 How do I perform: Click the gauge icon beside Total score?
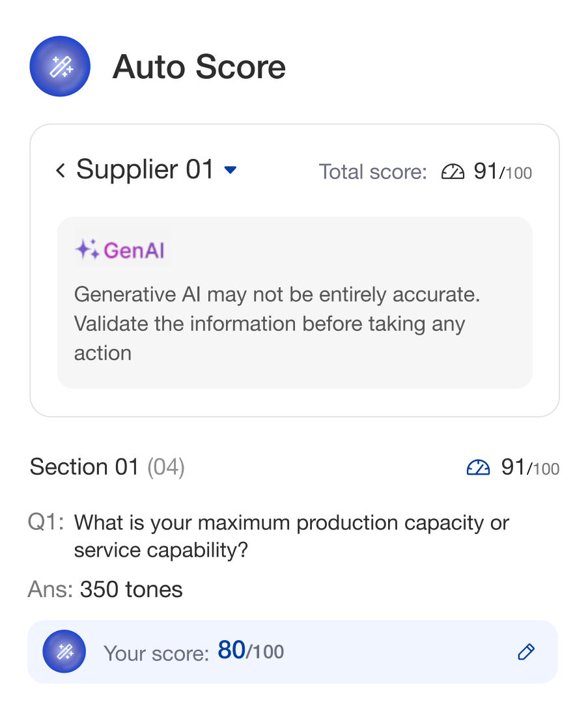(453, 172)
